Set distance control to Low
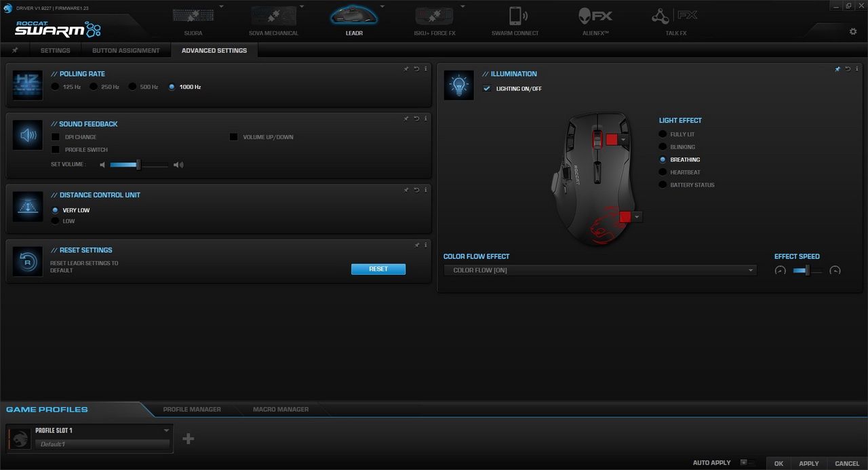Viewport: 868px width, 470px height. click(56, 221)
